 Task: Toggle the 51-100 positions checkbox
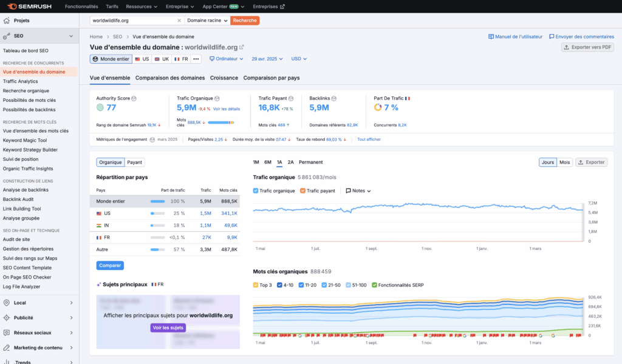348,285
